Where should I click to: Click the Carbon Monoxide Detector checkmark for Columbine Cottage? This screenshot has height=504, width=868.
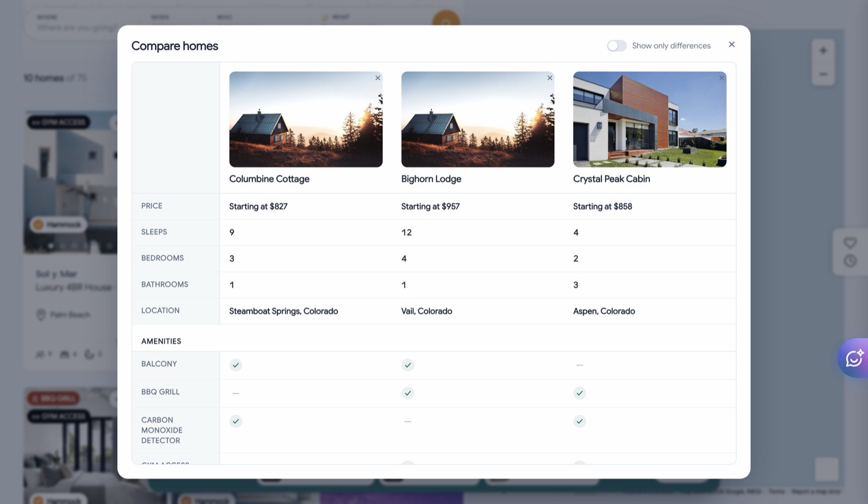(x=235, y=422)
